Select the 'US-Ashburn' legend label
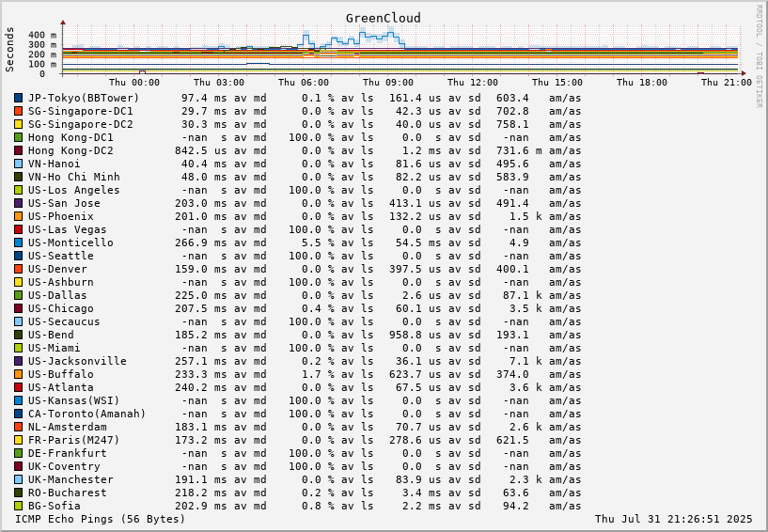Screen dimensions: 768x532 click(61, 282)
